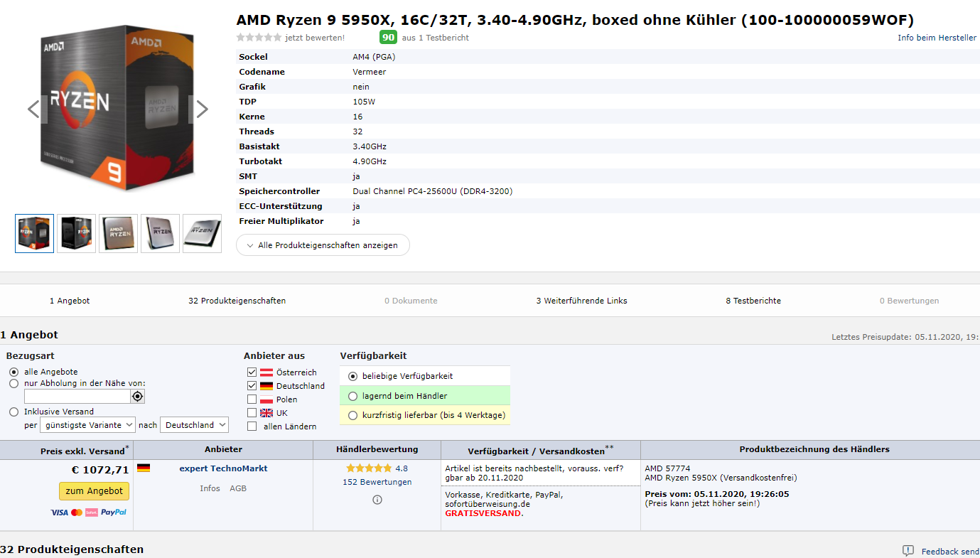Show next product image with right arrow

[x=202, y=109]
